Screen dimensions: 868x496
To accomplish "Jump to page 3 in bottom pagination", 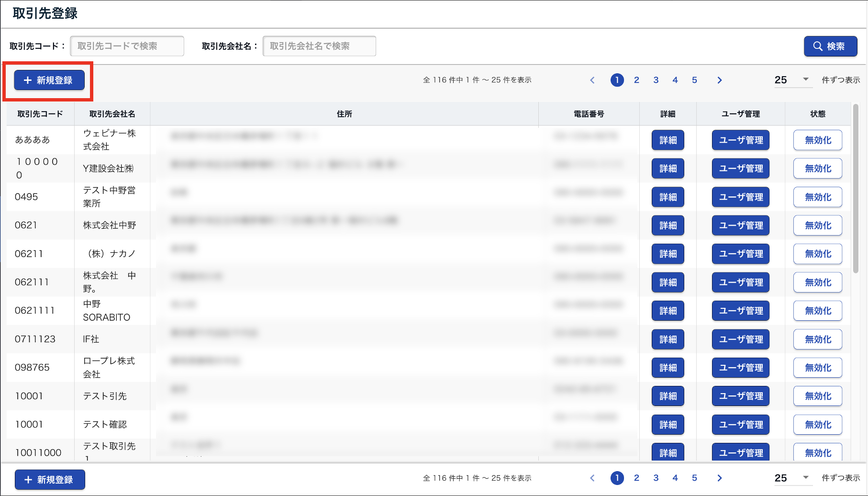I will [x=656, y=478].
